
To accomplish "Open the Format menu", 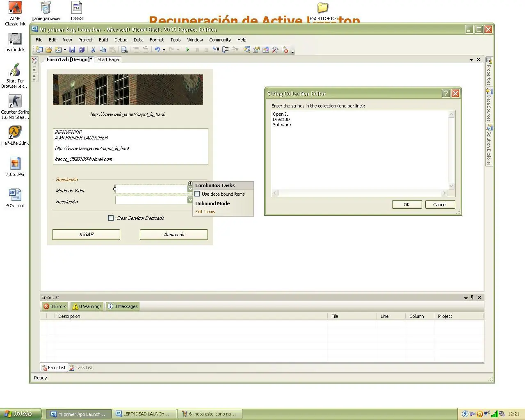I will pyautogui.click(x=157, y=40).
